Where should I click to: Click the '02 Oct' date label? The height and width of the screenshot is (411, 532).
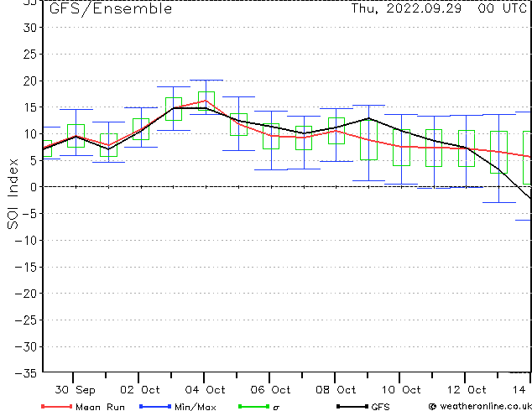(140, 390)
